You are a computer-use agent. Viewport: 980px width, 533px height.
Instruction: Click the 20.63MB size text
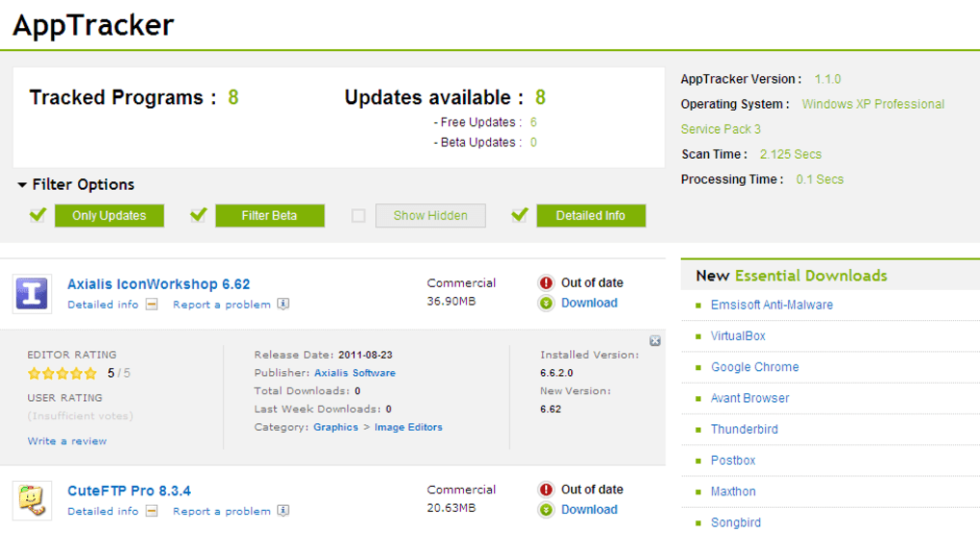451,508
